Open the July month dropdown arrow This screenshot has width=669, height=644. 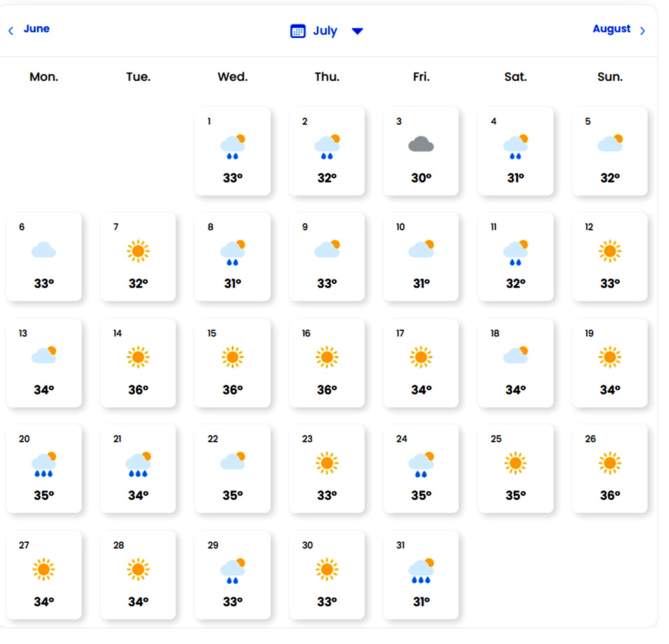pyautogui.click(x=357, y=31)
